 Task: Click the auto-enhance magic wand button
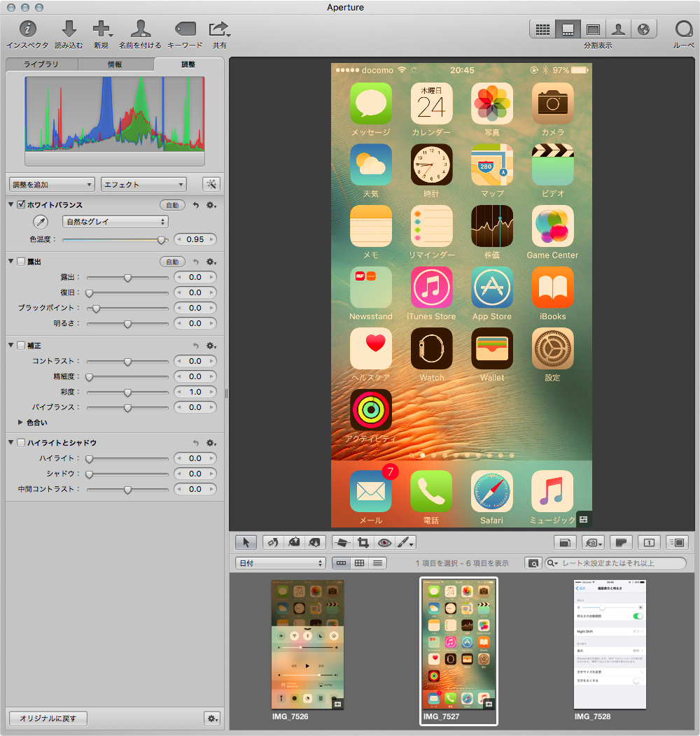(211, 184)
